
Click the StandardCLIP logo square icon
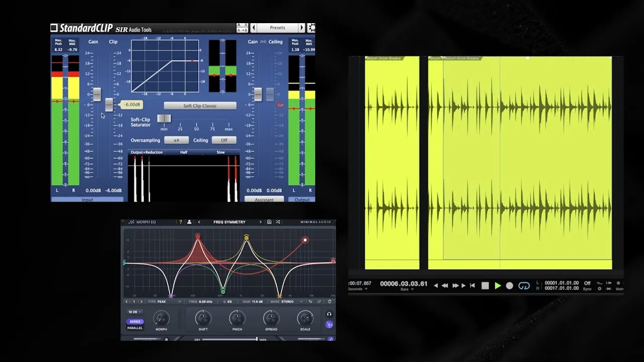point(54,28)
